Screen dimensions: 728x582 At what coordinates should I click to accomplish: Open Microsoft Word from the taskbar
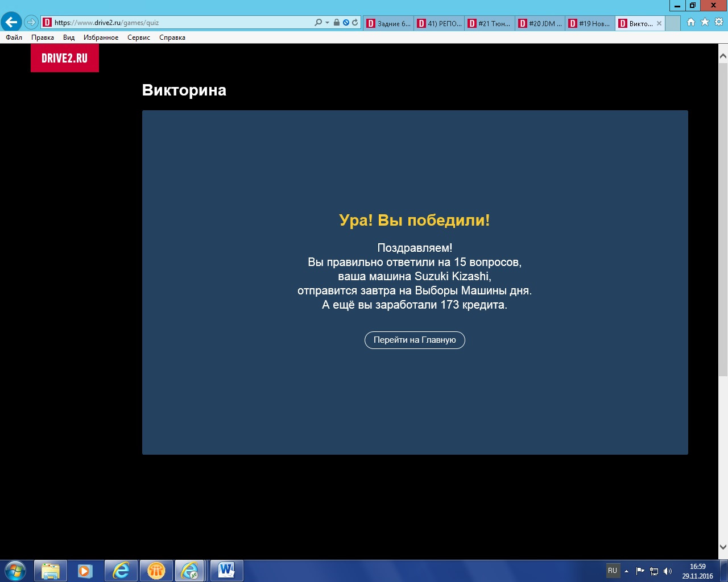point(226,571)
